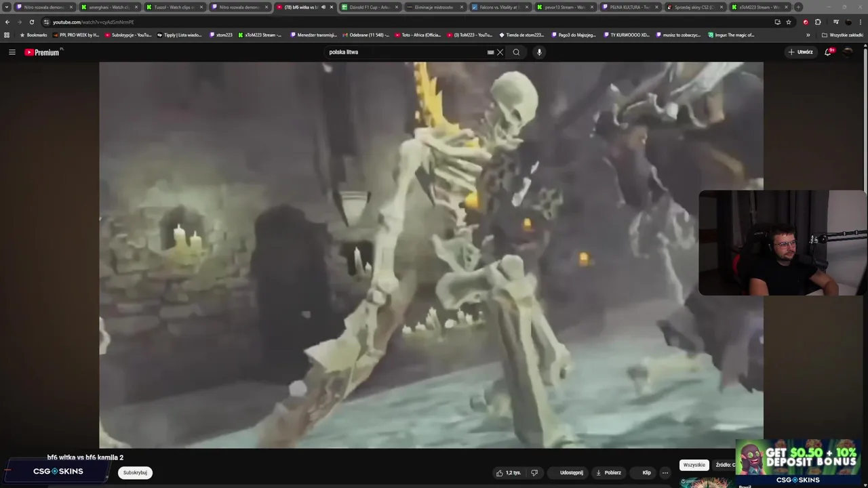
Task: Open the Bookmarks bookmark
Action: pyautogui.click(x=33, y=35)
